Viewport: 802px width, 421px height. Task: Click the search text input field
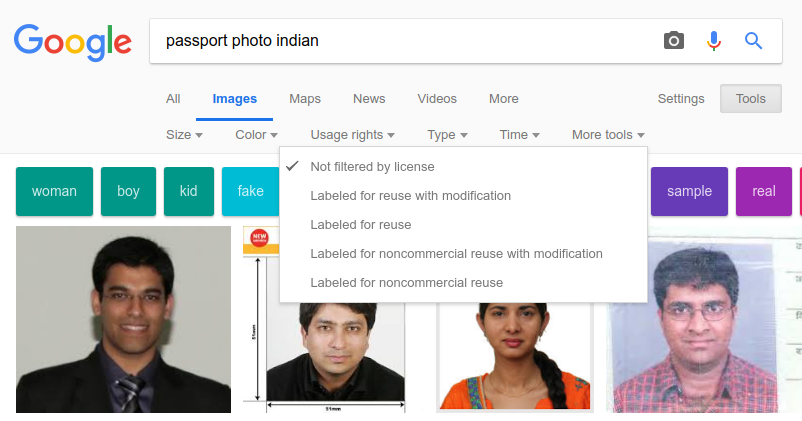click(400, 41)
